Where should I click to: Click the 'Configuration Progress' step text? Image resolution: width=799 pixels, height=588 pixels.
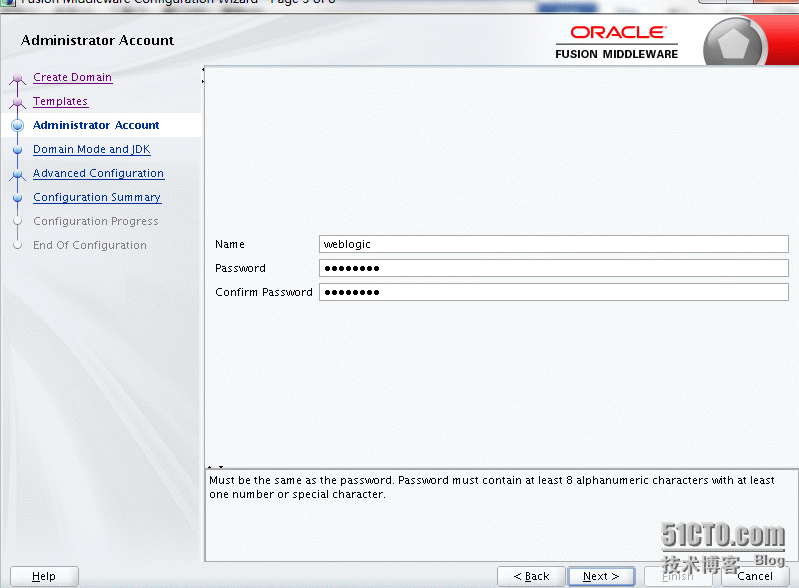(96, 221)
